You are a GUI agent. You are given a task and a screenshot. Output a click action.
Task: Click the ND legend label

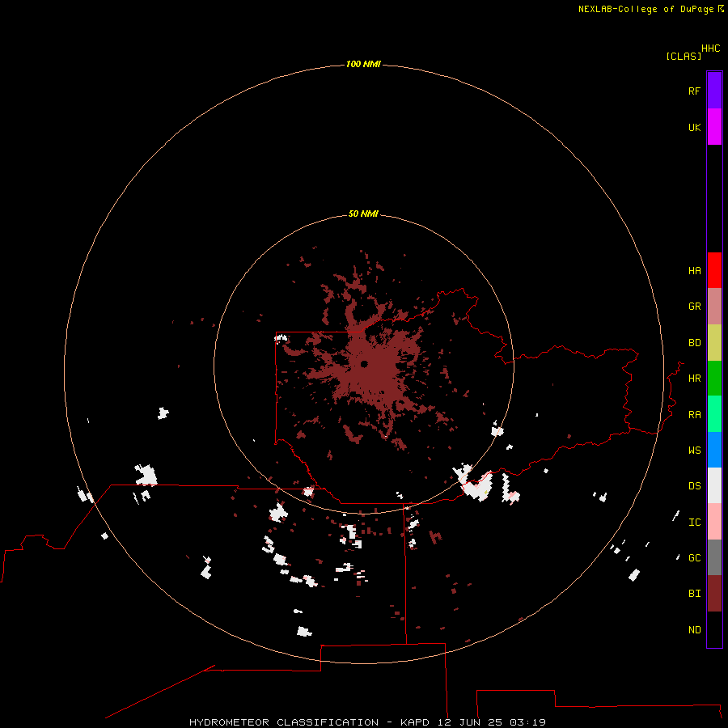pos(694,630)
